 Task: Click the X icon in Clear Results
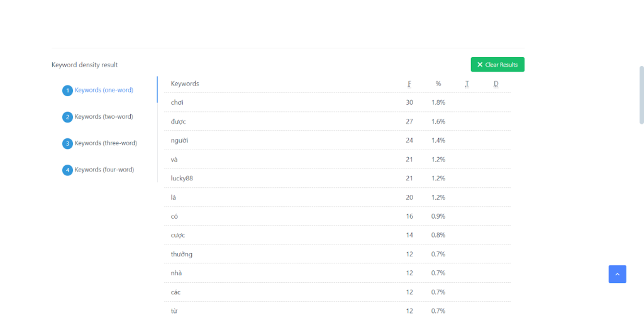pyautogui.click(x=480, y=65)
